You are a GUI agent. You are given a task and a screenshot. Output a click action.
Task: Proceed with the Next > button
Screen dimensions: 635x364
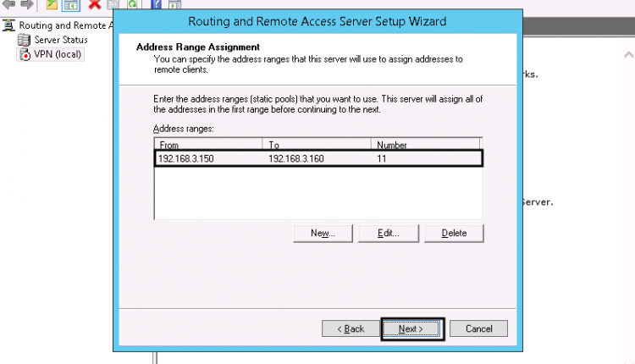411,328
